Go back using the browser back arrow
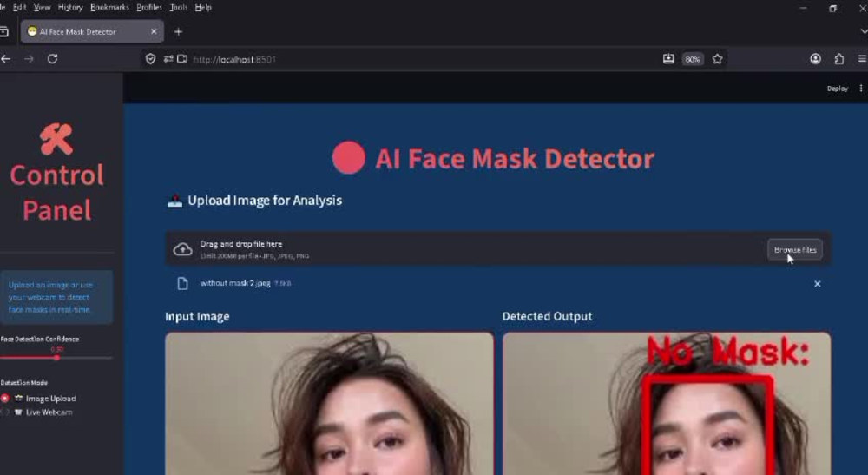Screen dimensions: 868x475 click(x=5, y=59)
